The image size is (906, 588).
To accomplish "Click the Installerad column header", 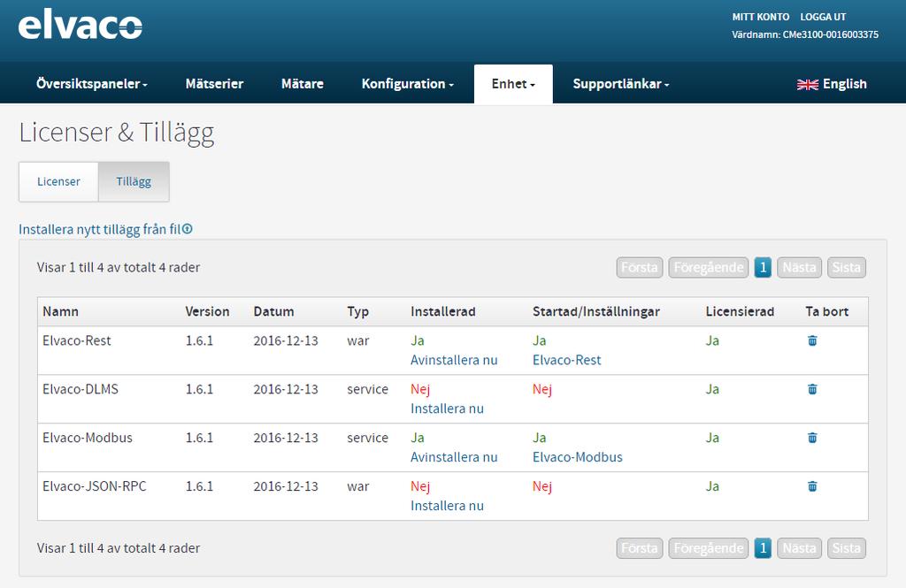I will point(442,311).
